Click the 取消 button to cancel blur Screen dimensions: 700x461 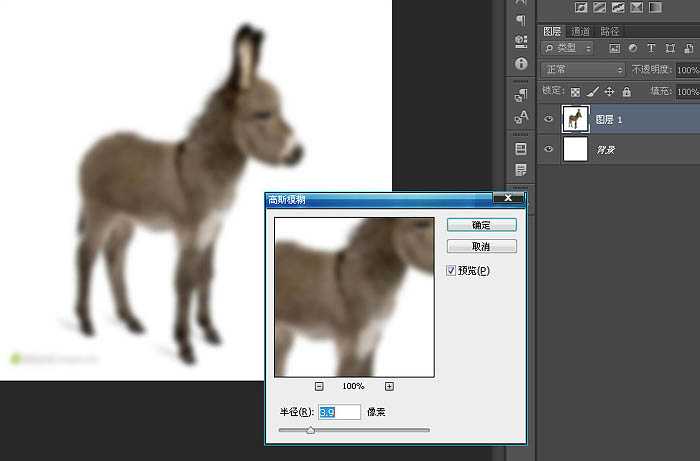point(481,246)
